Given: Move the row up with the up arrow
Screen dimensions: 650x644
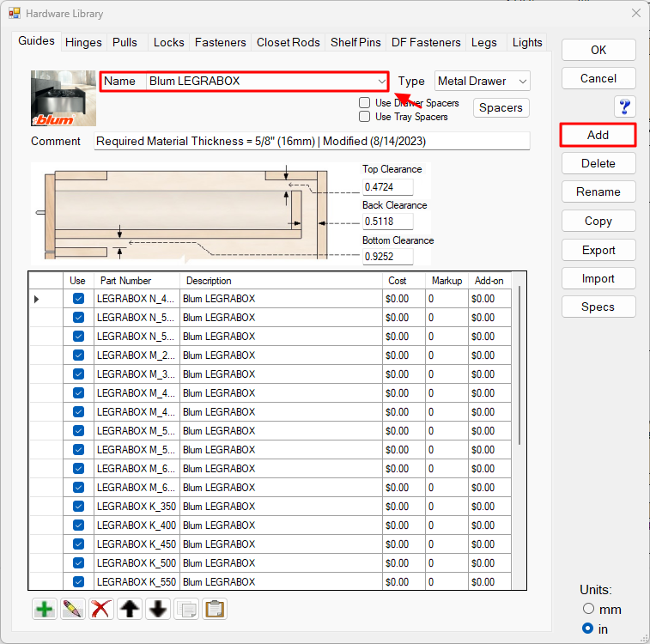Looking at the screenshot, I should pos(130,609).
